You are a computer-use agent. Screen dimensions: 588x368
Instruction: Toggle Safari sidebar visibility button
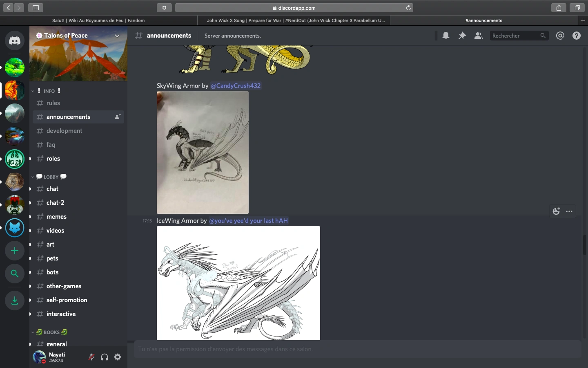pyautogui.click(x=36, y=8)
